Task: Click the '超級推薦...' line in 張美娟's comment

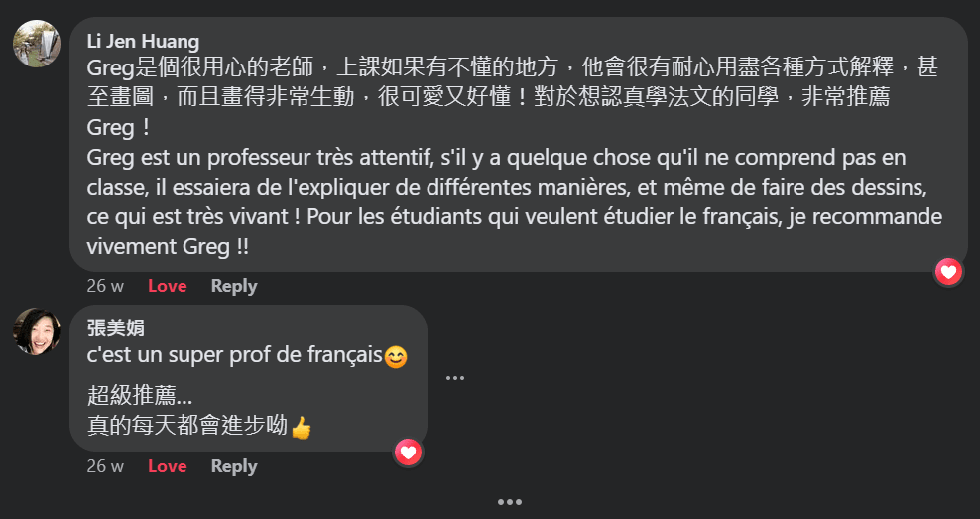Action: tap(140, 395)
